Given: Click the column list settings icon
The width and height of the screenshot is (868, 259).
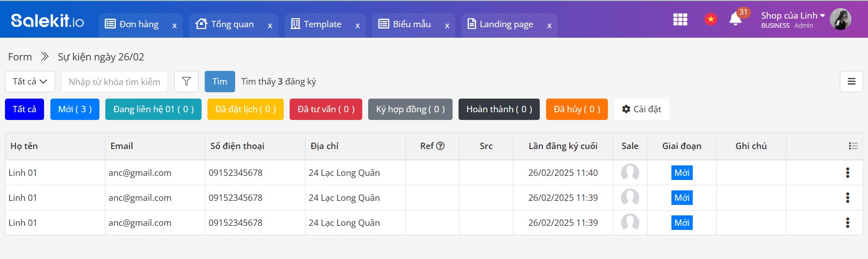Looking at the screenshot, I should [853, 146].
